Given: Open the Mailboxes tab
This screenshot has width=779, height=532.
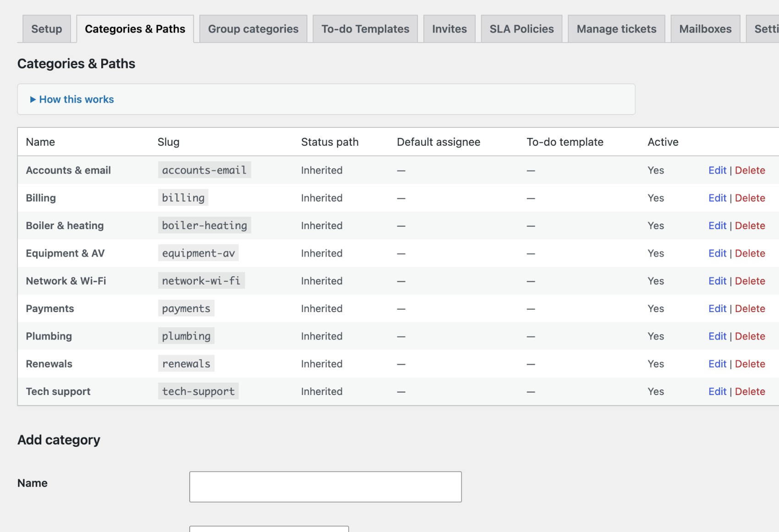Looking at the screenshot, I should click(x=705, y=29).
